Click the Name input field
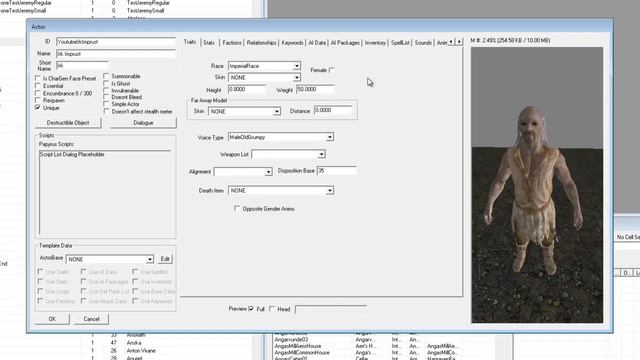 click(116, 53)
